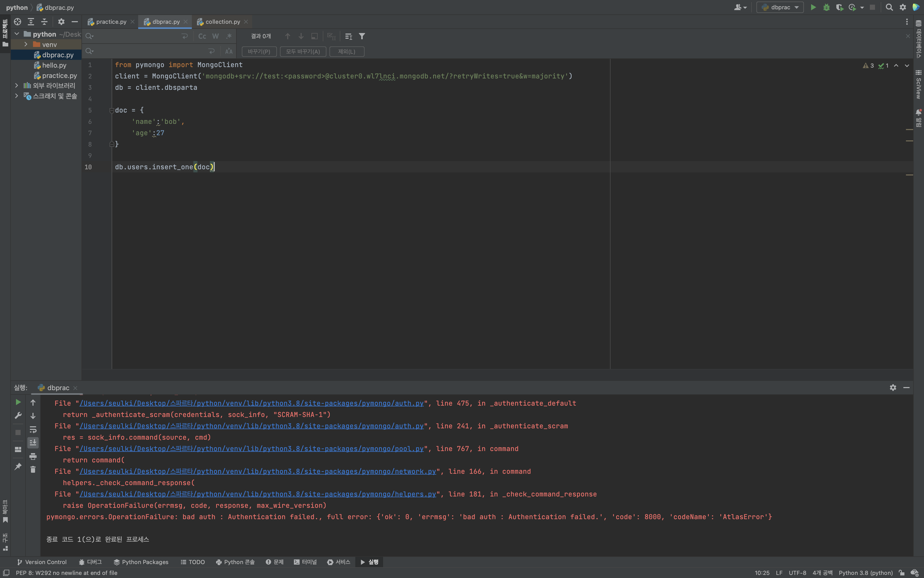The image size is (924, 578).
Task: Toggle regex option in search bar
Action: pos(229,36)
